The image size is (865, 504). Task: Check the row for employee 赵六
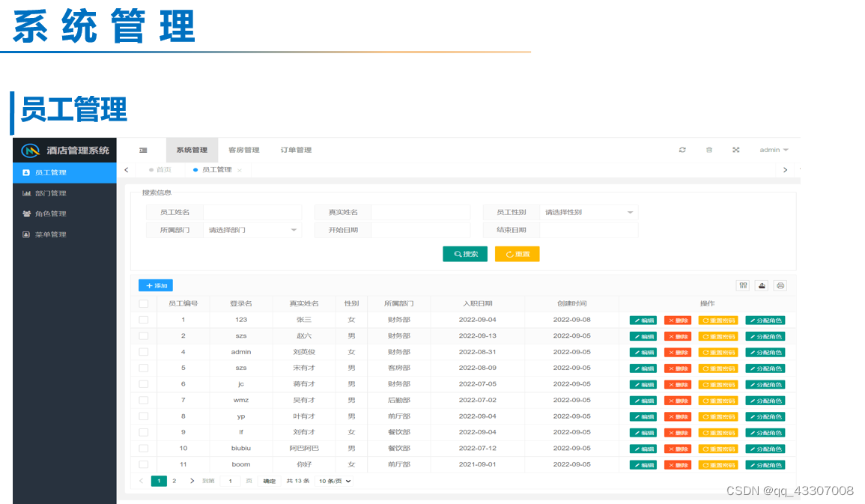[x=144, y=336]
